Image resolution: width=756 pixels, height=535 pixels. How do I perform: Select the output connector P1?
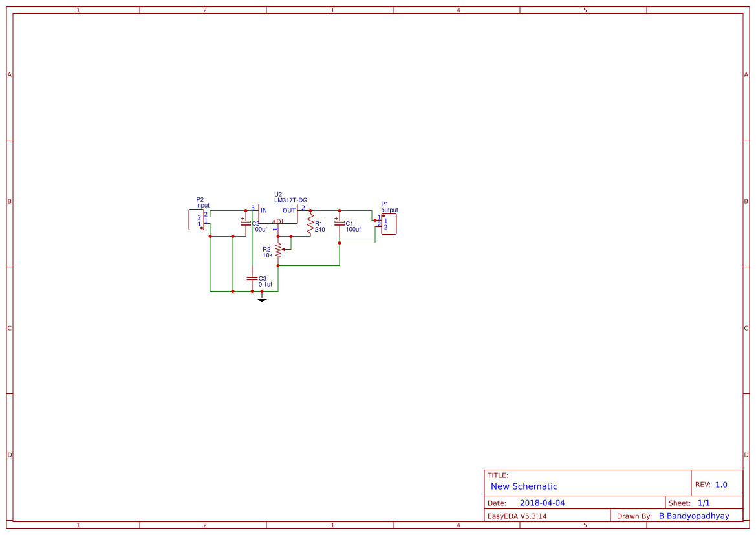click(x=389, y=223)
